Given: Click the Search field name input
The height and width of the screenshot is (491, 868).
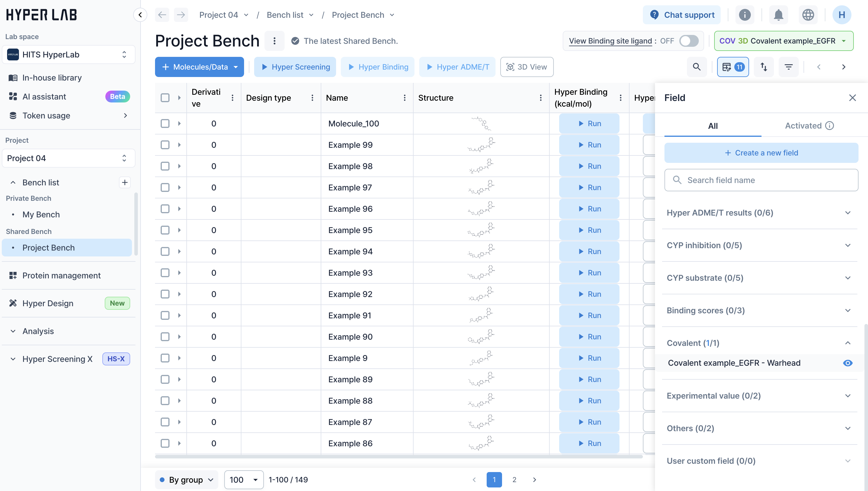Looking at the screenshot, I should click(x=761, y=180).
